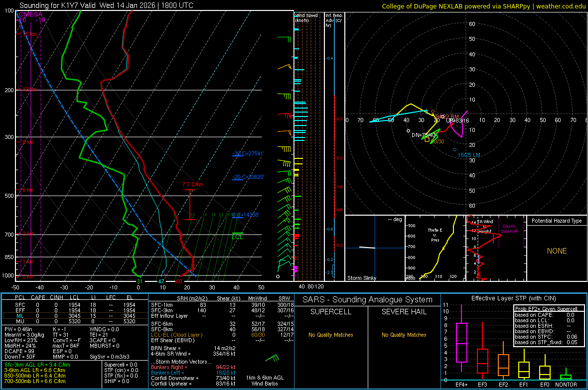Click the DCAPE = 99 value
The image size is (588, 390).
point(19,351)
